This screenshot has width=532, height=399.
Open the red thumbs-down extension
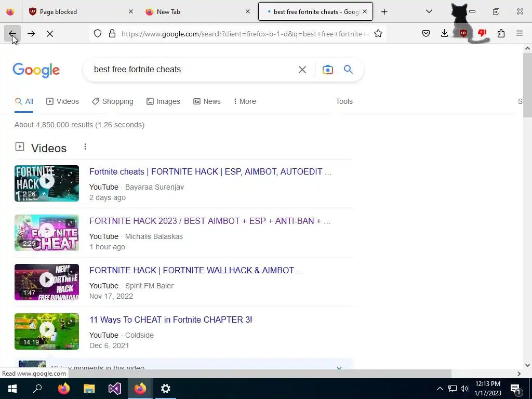[x=482, y=33]
